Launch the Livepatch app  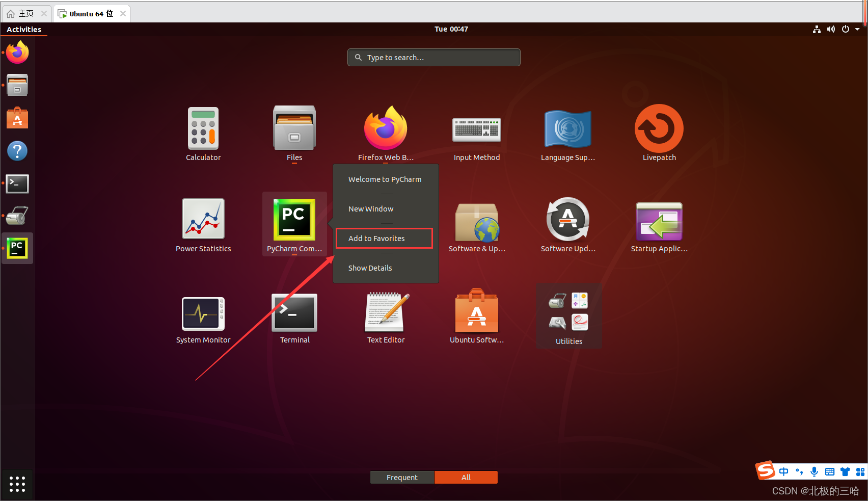659,134
